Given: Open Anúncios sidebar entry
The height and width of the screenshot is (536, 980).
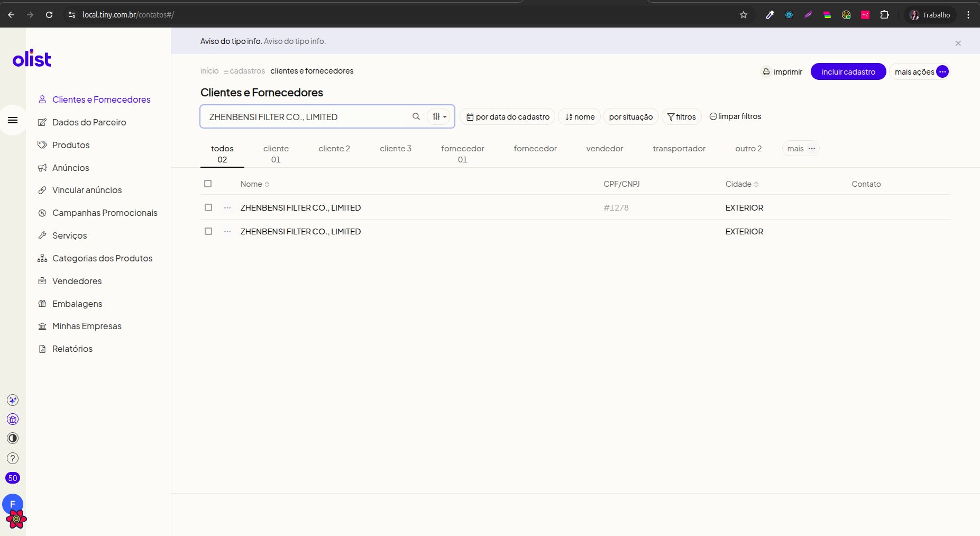Looking at the screenshot, I should click(70, 168).
